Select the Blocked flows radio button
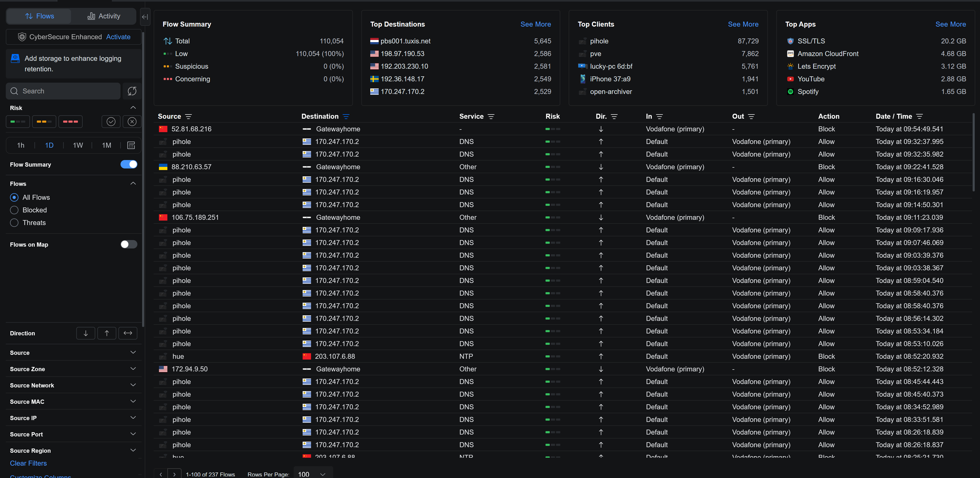980x478 pixels. 14,210
